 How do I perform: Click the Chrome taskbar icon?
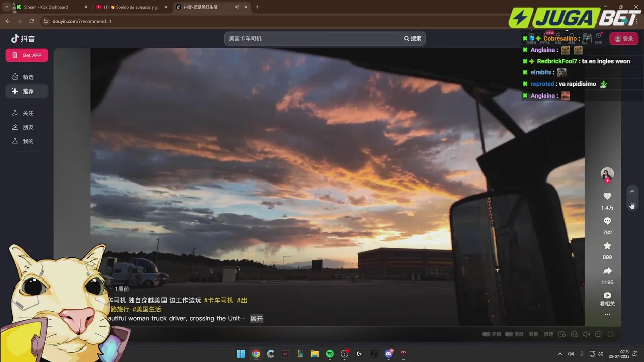(256, 354)
